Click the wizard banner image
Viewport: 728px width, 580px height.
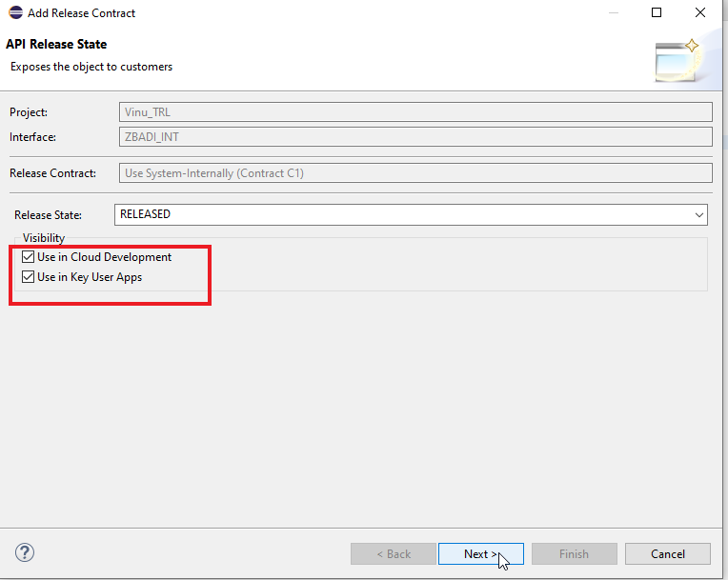click(x=677, y=61)
